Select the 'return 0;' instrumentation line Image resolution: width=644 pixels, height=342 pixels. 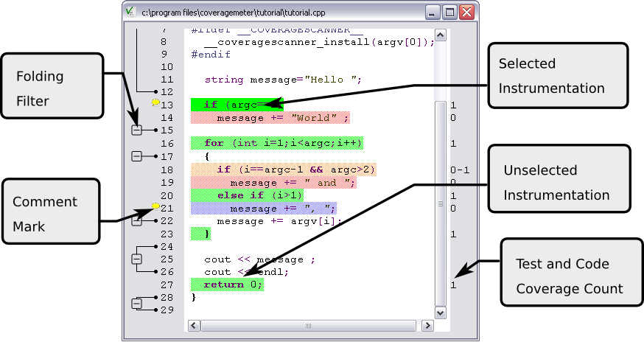coord(227,285)
